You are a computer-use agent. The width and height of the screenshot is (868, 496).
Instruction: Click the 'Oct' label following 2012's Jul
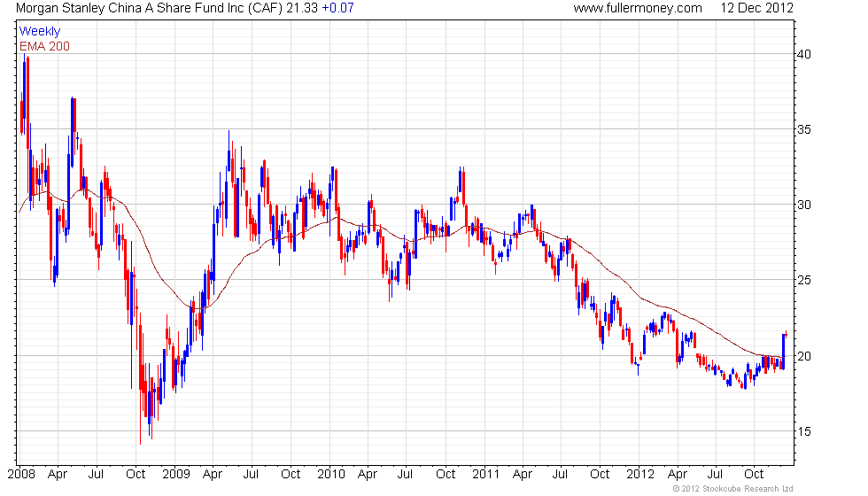[x=754, y=475]
